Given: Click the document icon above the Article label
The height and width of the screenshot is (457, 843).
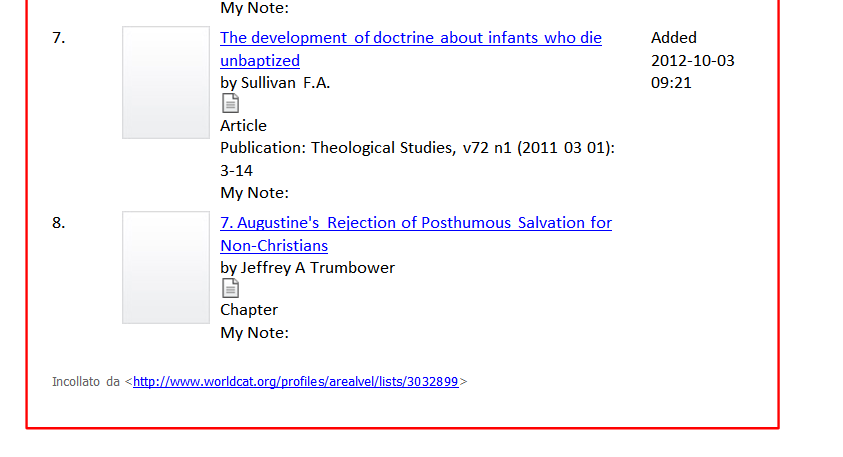Looking at the screenshot, I should pos(230,103).
